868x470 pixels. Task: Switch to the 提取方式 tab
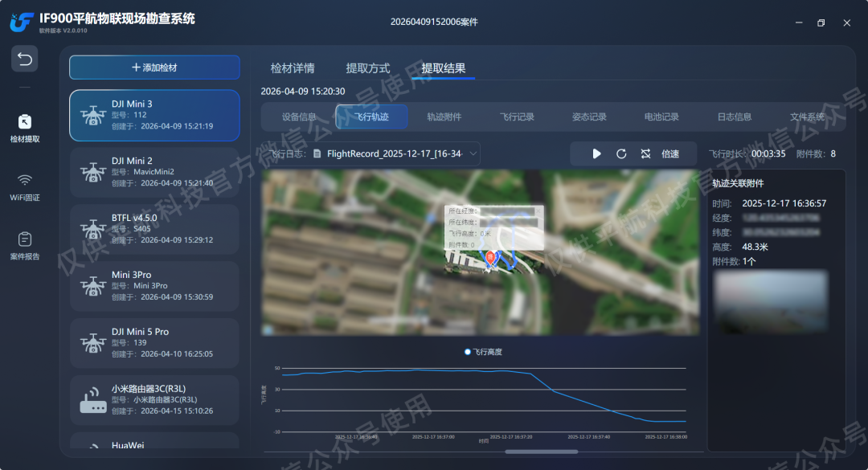click(367, 68)
